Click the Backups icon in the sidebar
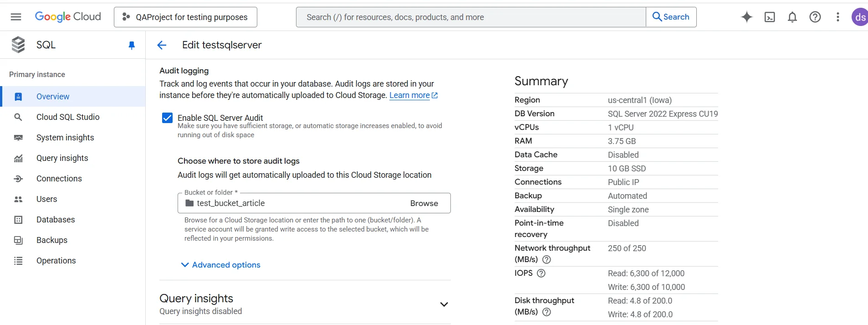The height and width of the screenshot is (325, 868). [18, 240]
